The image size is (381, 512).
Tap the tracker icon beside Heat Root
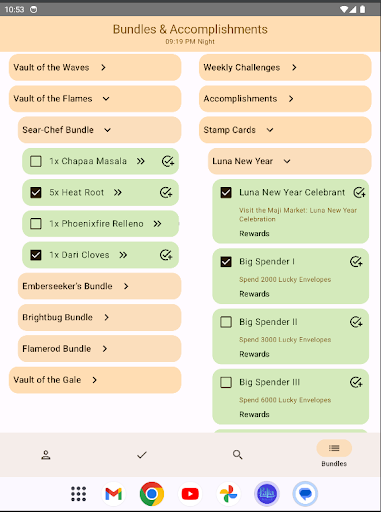pyautogui.click(x=166, y=192)
